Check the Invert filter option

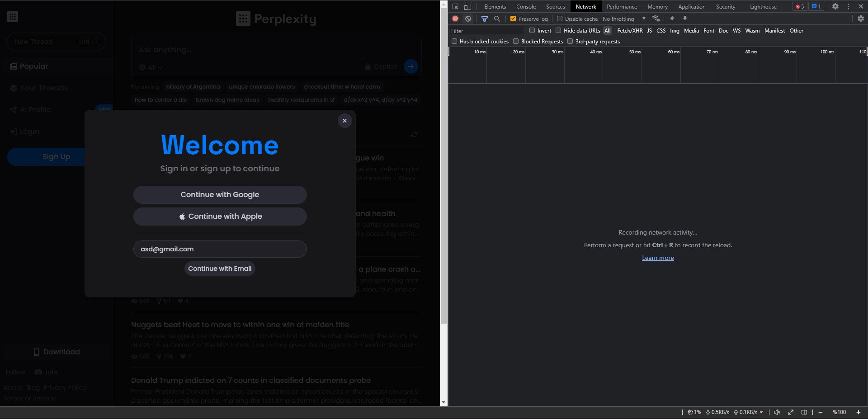[x=532, y=30]
